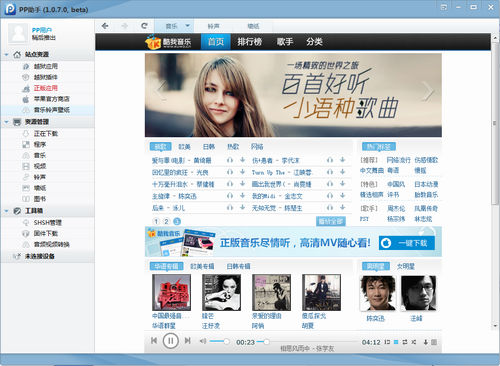Listen to the 光良 song via headphone icon
Image resolution: width=500 pixels, height=366 pixels.
[x=230, y=172]
